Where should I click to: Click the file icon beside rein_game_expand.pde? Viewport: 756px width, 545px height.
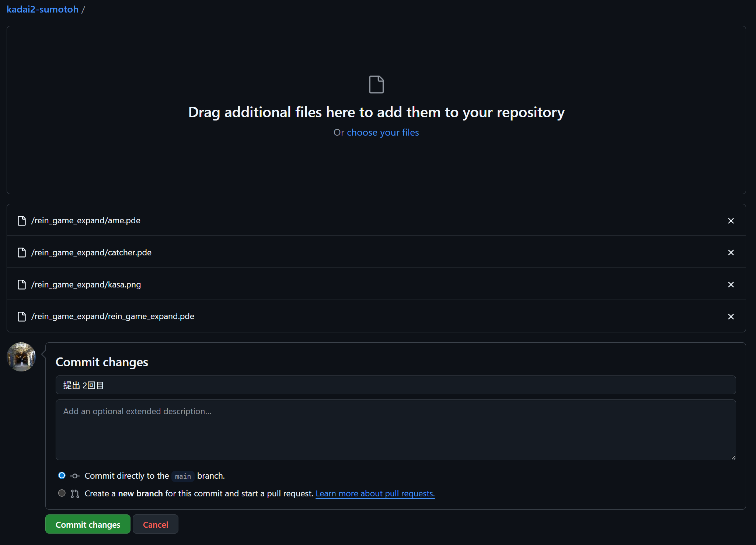point(22,317)
